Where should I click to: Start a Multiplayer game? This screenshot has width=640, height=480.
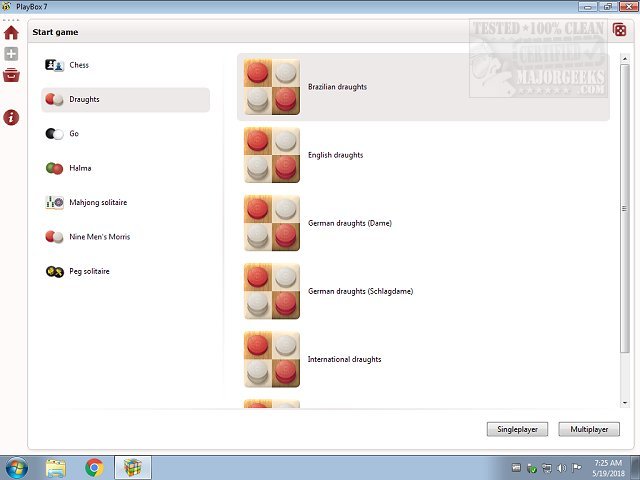(589, 429)
